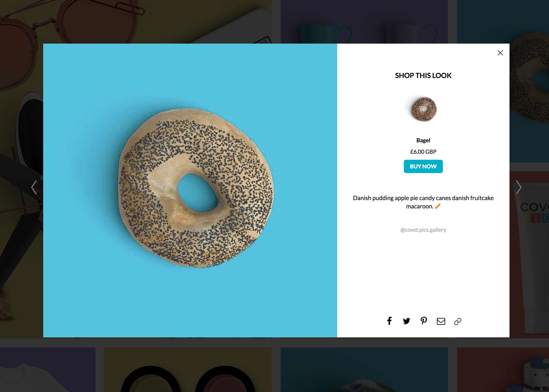
Task: Share the look on Twitter
Action: tap(406, 321)
